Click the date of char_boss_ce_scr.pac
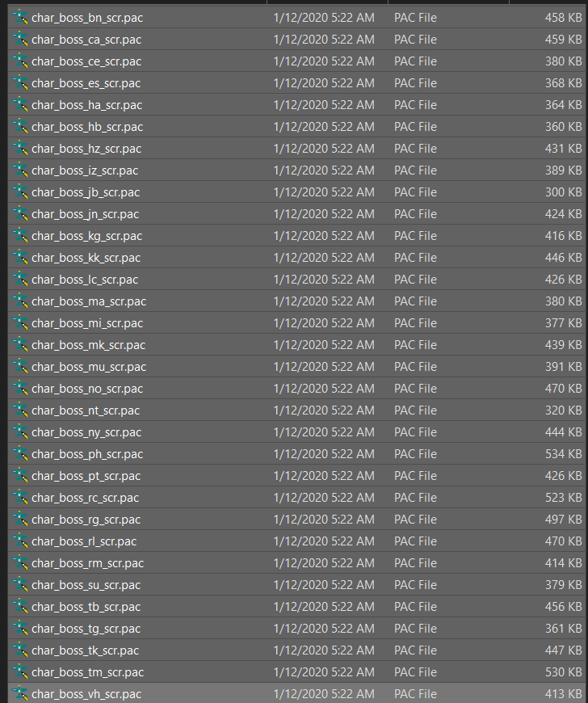 (x=323, y=61)
